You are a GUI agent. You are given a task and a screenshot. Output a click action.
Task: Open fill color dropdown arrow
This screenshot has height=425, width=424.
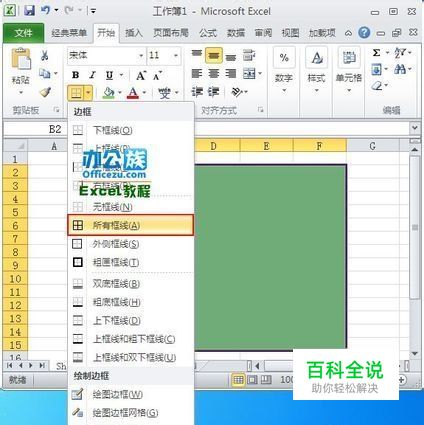pyautogui.click(x=120, y=92)
